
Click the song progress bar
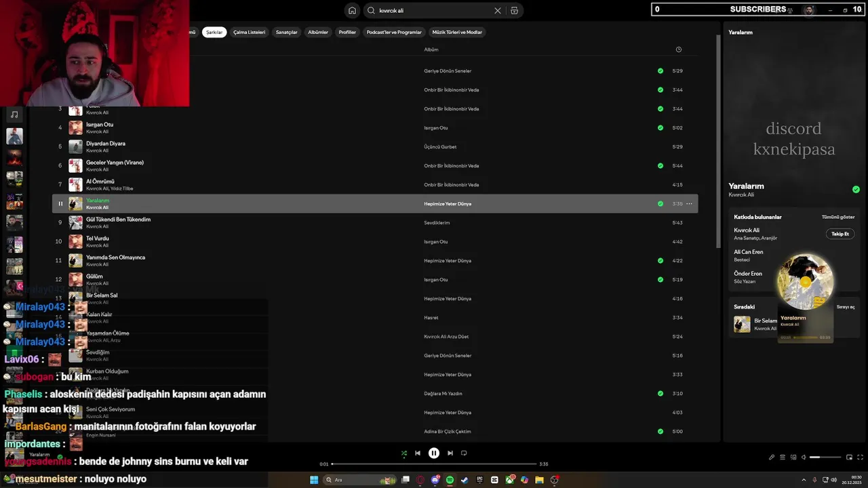click(434, 464)
